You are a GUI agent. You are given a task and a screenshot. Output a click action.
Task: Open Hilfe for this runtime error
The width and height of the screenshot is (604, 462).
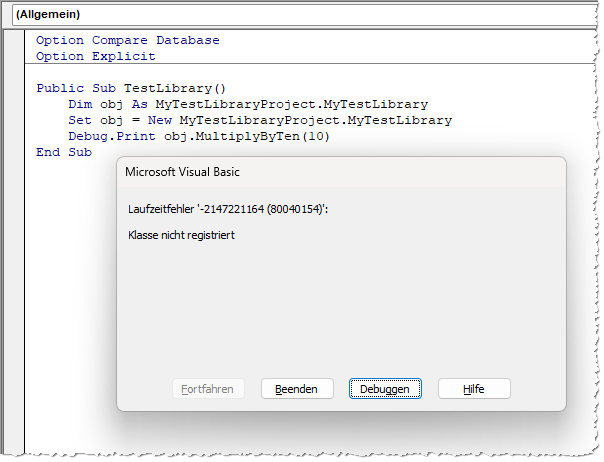(474, 388)
